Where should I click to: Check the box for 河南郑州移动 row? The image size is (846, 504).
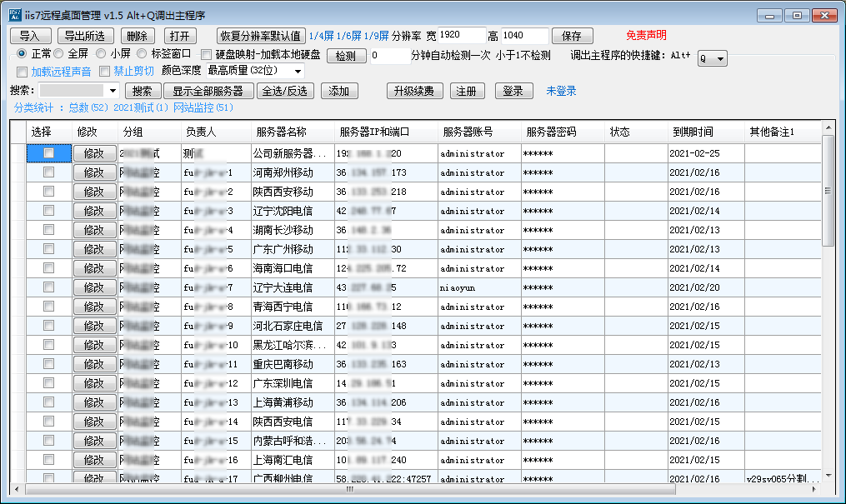coord(48,172)
